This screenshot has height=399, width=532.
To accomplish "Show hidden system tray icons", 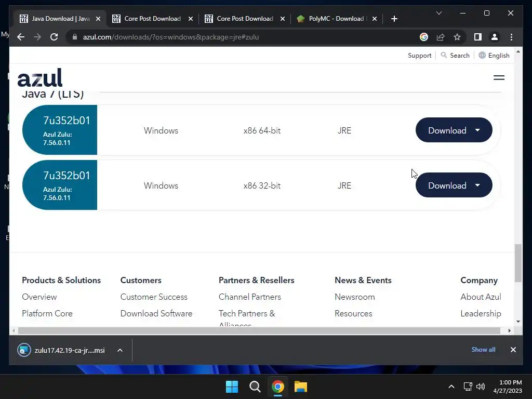I will (x=451, y=387).
